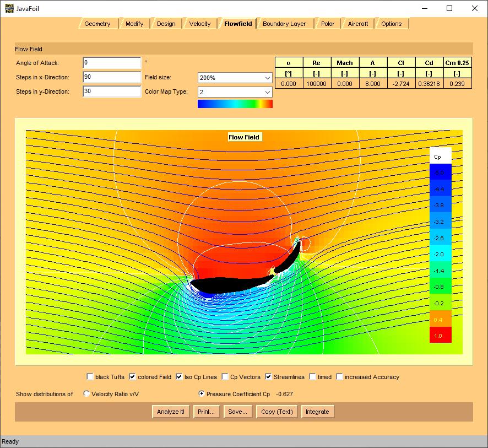The width and height of the screenshot is (488, 448).
Task: Select Pressure Coefficient Cp radio button
Action: pos(202,393)
